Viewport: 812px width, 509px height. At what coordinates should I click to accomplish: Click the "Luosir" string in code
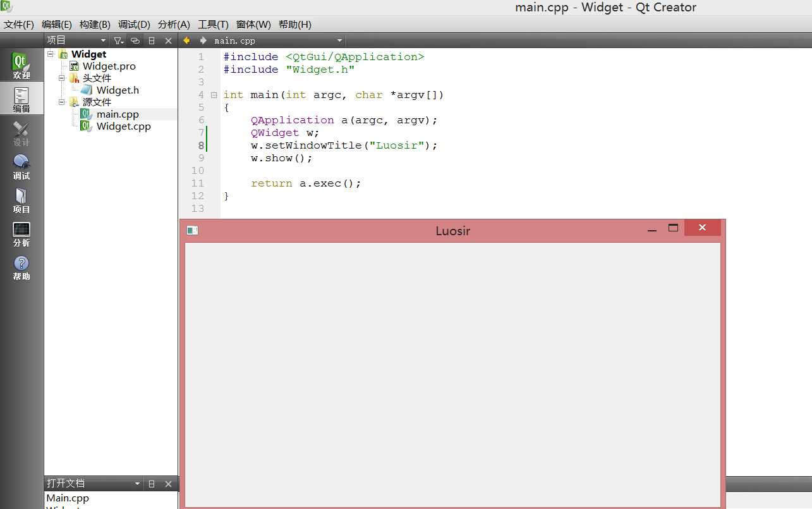(x=397, y=145)
